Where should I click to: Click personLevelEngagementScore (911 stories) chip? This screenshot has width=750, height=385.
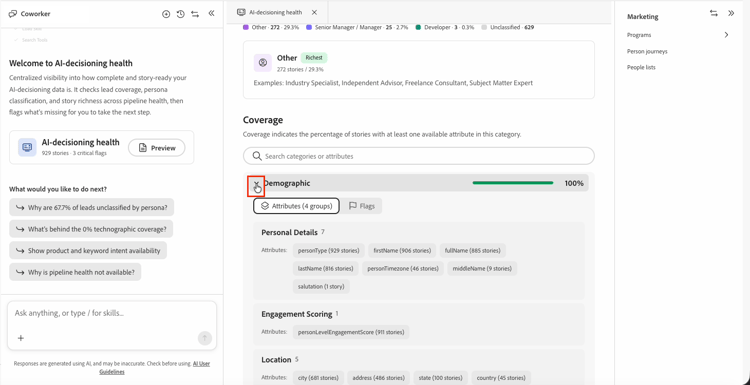[351, 332]
